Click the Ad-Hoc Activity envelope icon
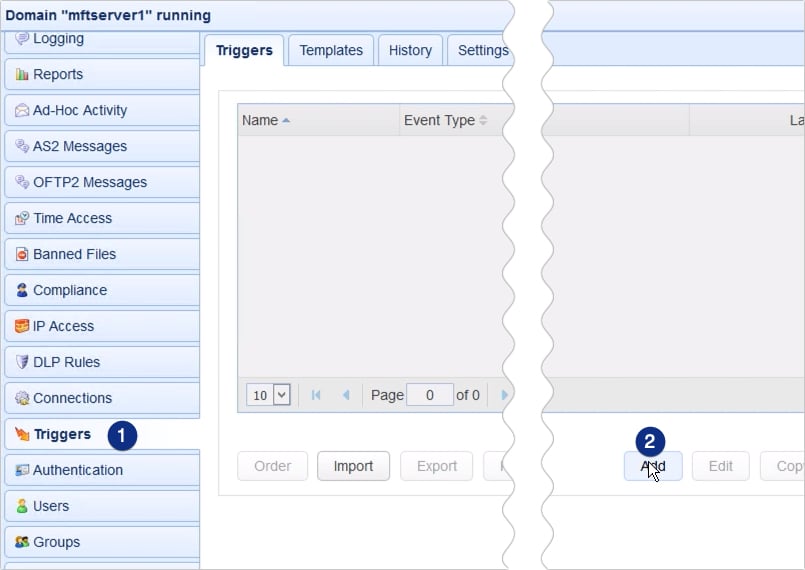 22,110
